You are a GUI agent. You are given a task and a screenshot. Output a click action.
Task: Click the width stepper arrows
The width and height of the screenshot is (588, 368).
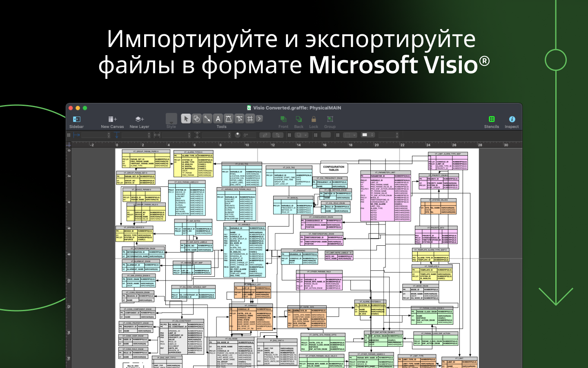pos(189,135)
